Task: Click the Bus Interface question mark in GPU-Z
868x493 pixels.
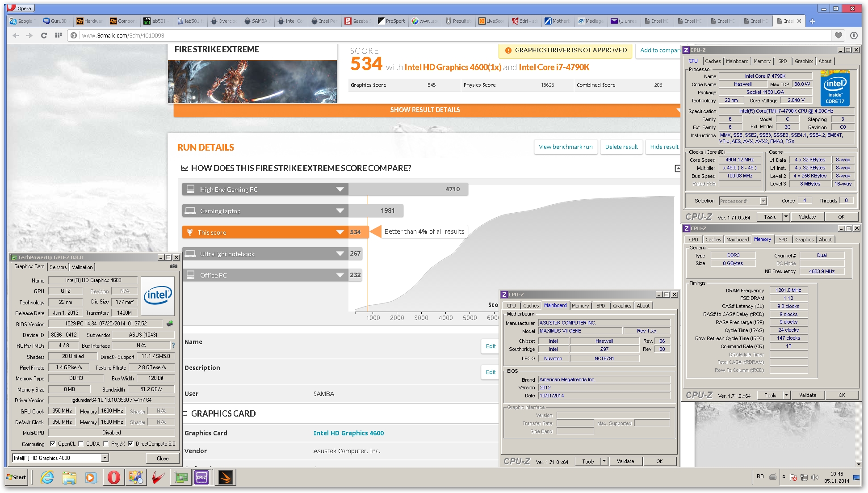Action: click(173, 346)
